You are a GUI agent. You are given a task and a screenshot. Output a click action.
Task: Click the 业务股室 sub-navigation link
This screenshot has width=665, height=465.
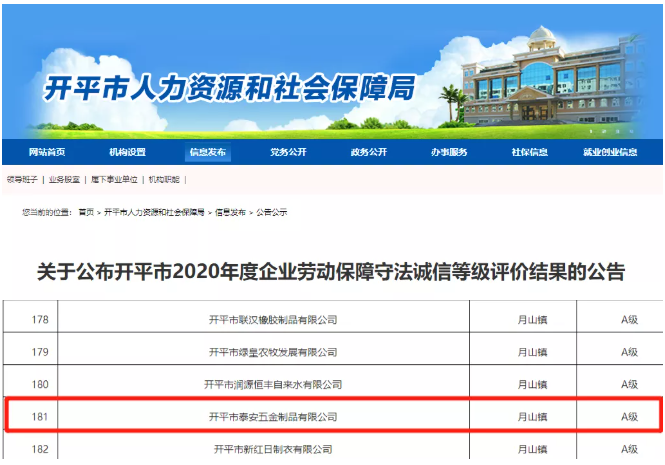(65, 179)
